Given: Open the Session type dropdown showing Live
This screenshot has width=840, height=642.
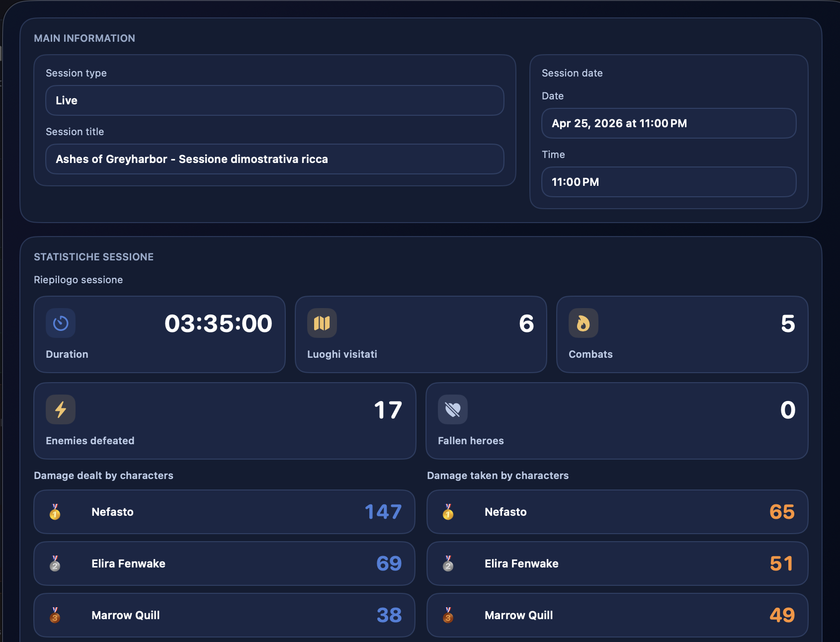Looking at the screenshot, I should (274, 100).
